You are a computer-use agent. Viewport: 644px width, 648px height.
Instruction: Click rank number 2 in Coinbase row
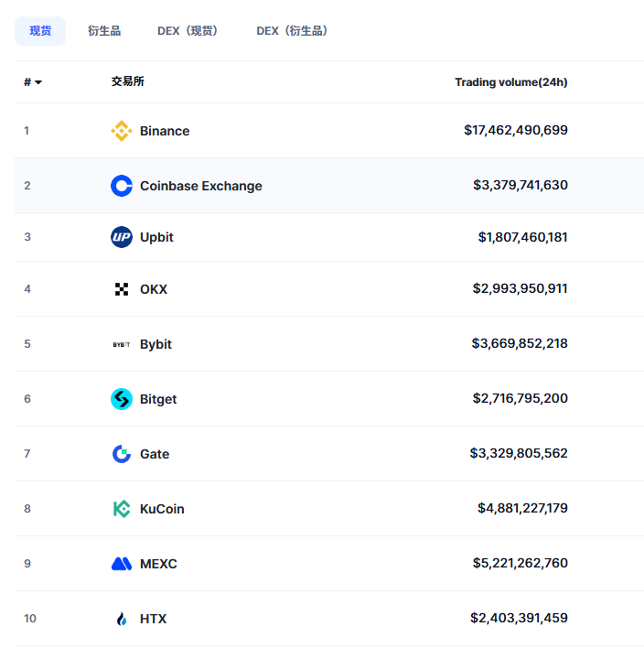27,186
